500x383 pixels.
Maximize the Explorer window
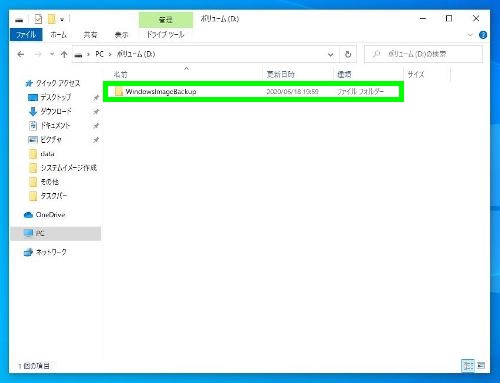(449, 19)
